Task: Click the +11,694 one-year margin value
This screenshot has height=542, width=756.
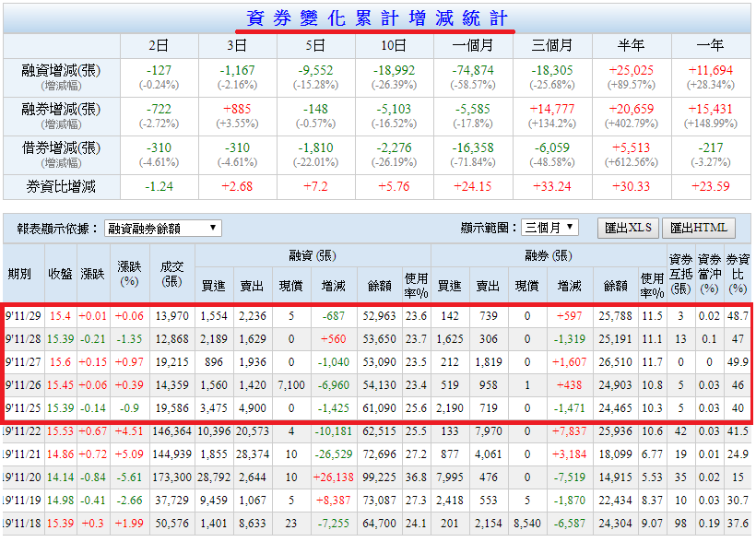Action: [x=711, y=70]
